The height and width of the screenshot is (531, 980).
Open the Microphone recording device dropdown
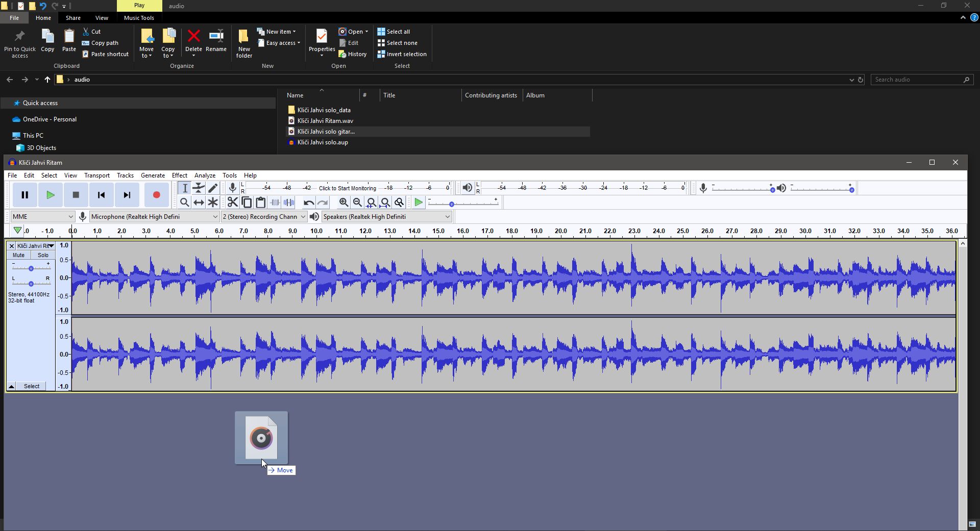154,217
